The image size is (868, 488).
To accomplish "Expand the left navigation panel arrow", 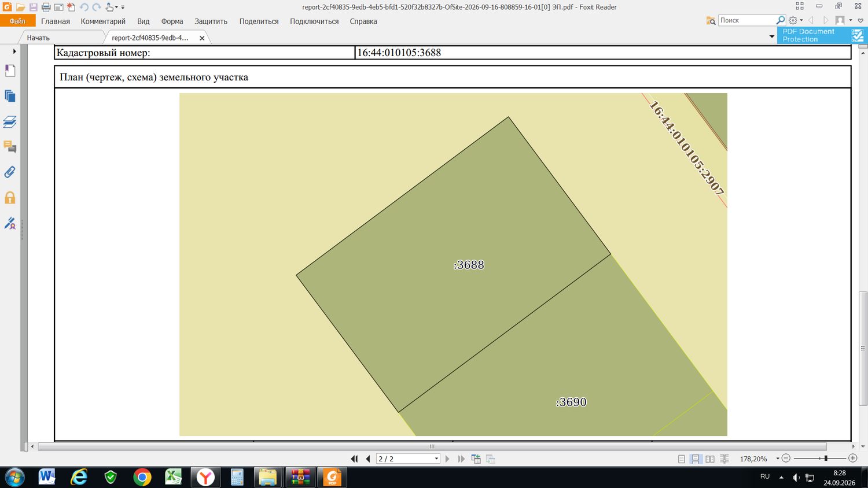I will coord(14,51).
